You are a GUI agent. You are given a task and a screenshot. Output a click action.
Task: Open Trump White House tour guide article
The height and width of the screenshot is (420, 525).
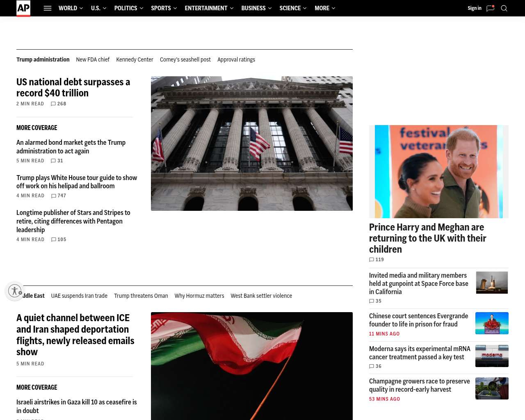click(x=77, y=182)
